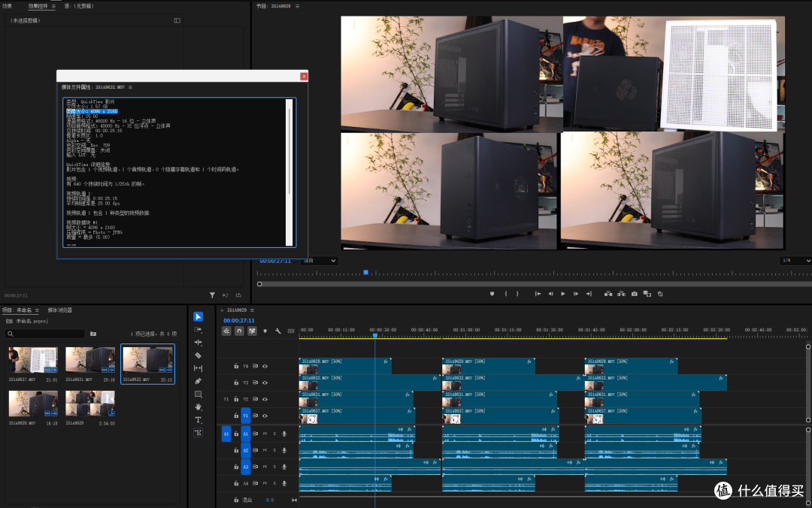The height and width of the screenshot is (508, 812).
Task: Switch to the 媒体浏览器 tab
Action: point(60,310)
